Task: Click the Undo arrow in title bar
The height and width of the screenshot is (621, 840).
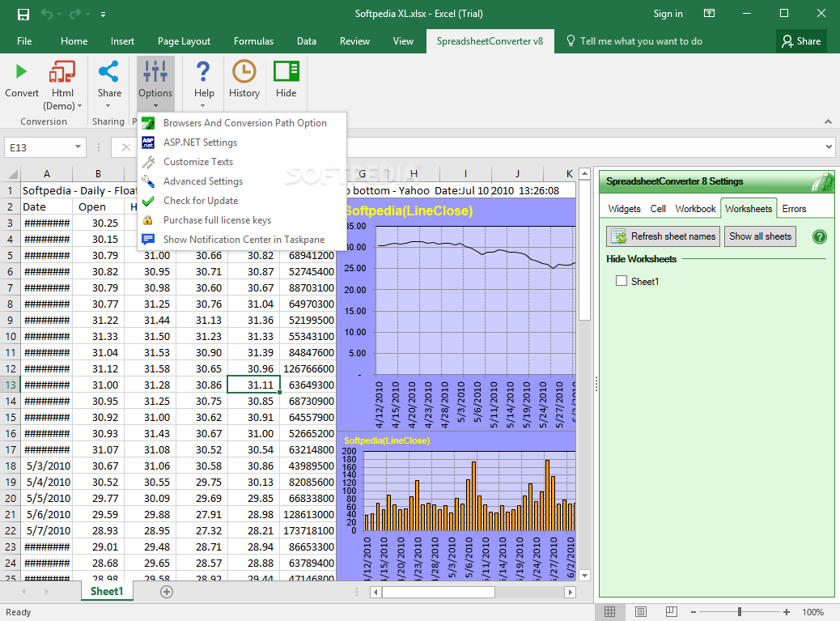Action: pyautogui.click(x=47, y=14)
